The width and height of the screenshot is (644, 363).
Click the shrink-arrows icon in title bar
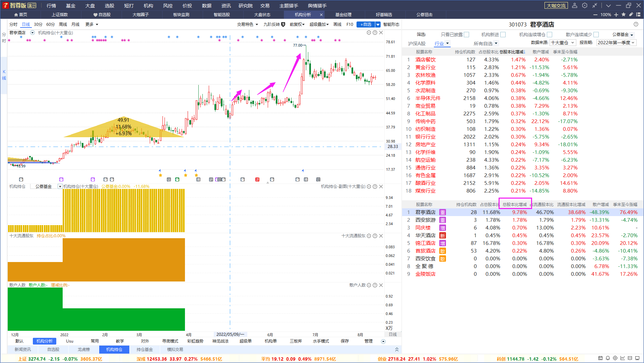point(595,5)
